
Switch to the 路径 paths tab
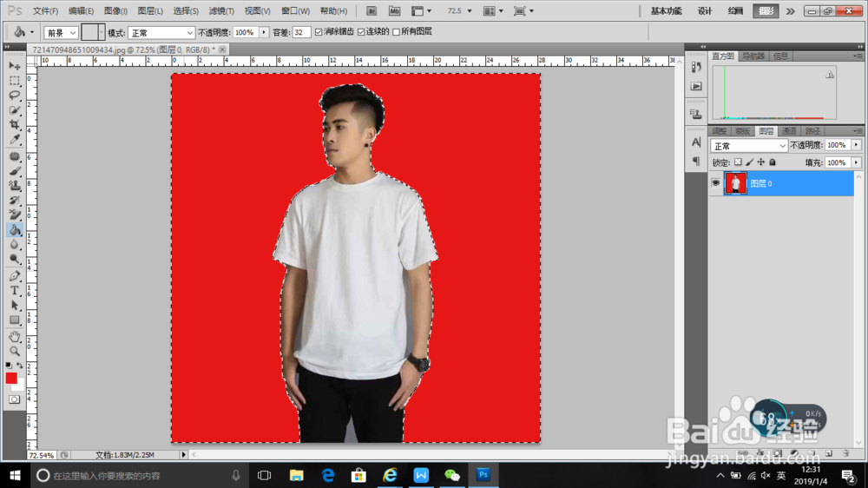[812, 131]
